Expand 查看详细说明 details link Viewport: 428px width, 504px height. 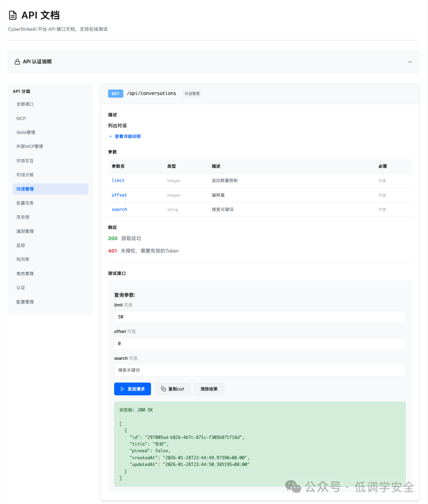pyautogui.click(x=125, y=136)
